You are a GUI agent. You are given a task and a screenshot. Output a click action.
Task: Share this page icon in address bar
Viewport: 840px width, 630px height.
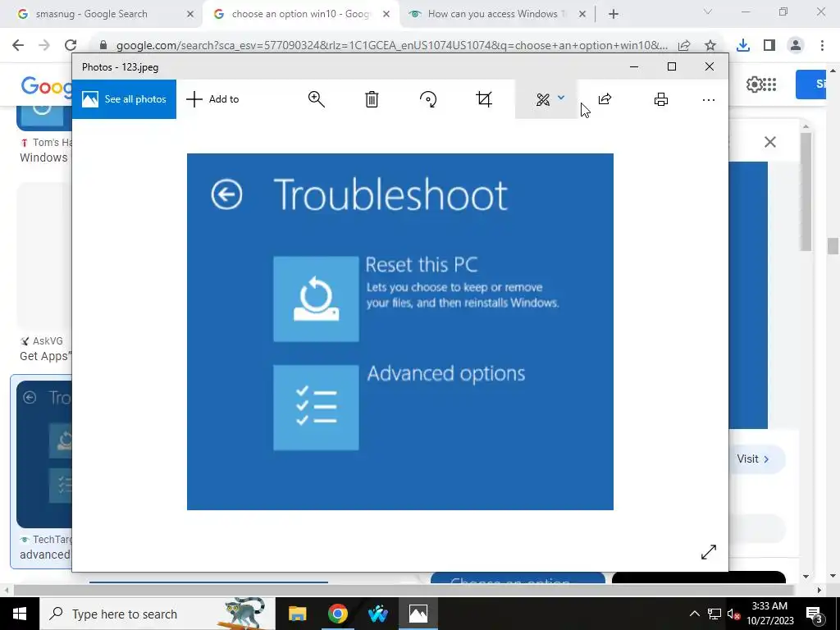[684, 46]
